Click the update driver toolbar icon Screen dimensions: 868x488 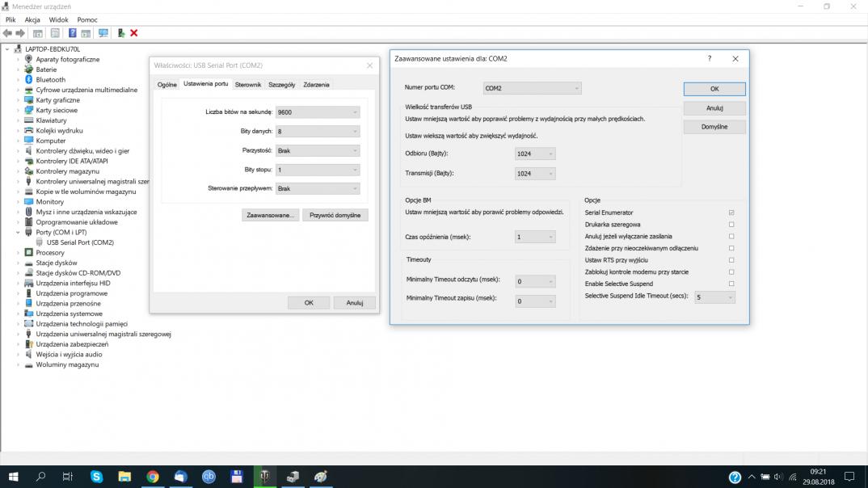click(120, 33)
